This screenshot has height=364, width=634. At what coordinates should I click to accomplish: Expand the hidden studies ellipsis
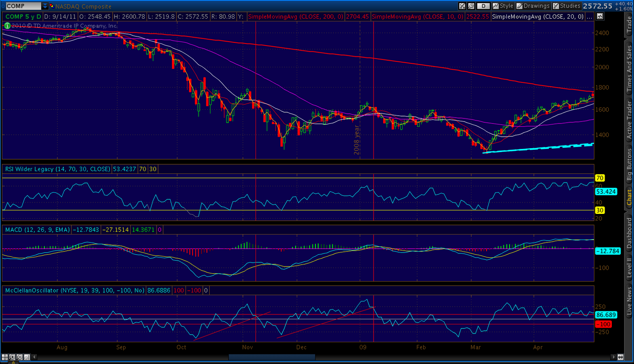click(x=590, y=17)
